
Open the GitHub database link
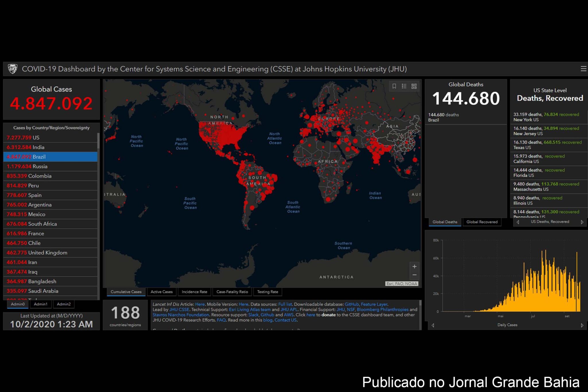pyautogui.click(x=352, y=304)
